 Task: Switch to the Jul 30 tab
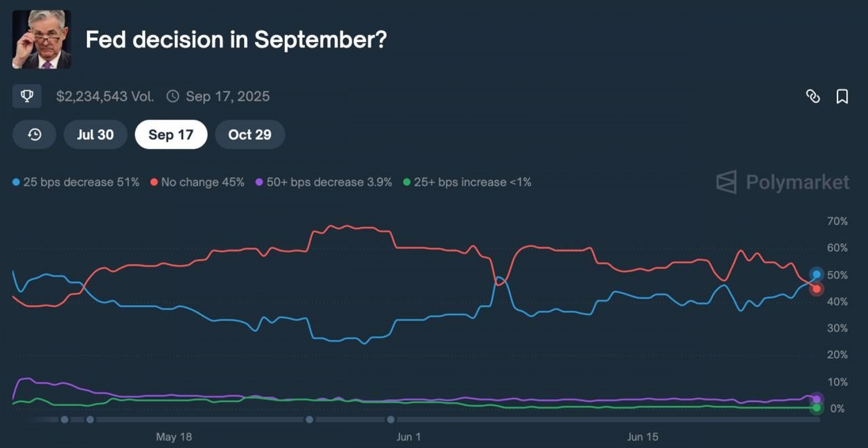pyautogui.click(x=95, y=135)
